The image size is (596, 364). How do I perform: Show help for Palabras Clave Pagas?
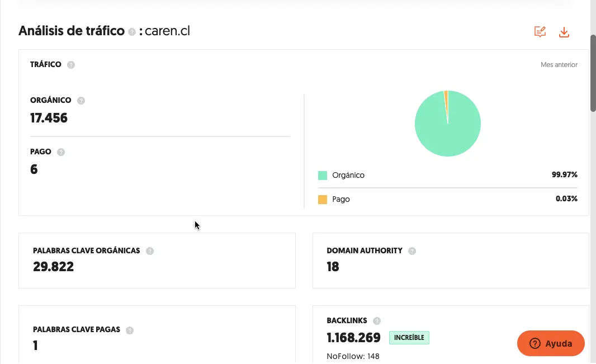[x=130, y=330]
